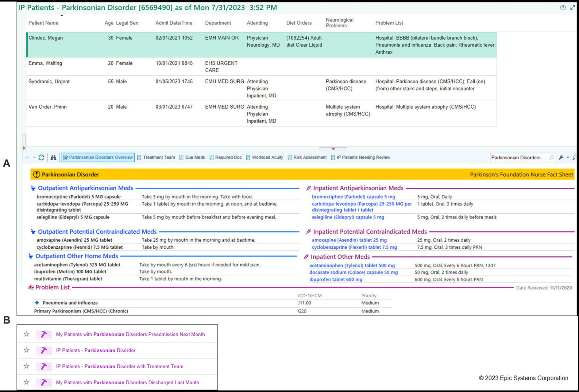Open the wrench dropdown arrow
The width and height of the screenshot is (579, 392).
568,157
